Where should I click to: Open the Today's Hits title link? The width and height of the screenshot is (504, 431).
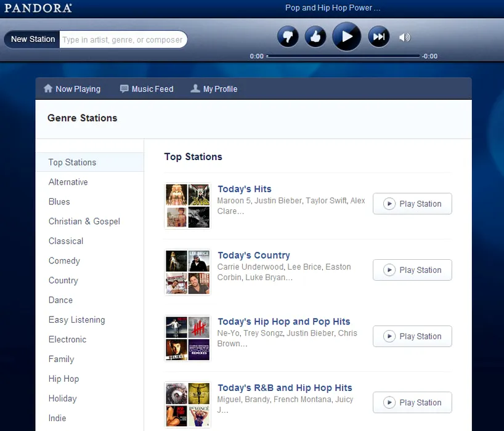[245, 189]
